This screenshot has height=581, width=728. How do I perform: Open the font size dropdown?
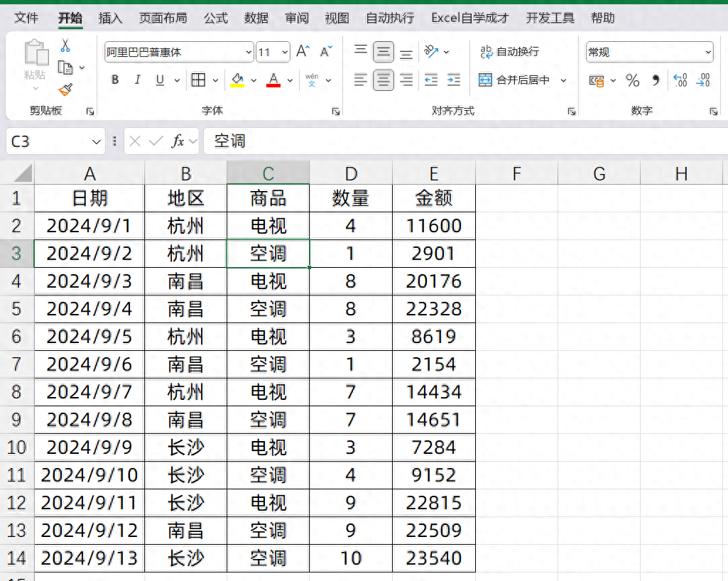click(285, 52)
